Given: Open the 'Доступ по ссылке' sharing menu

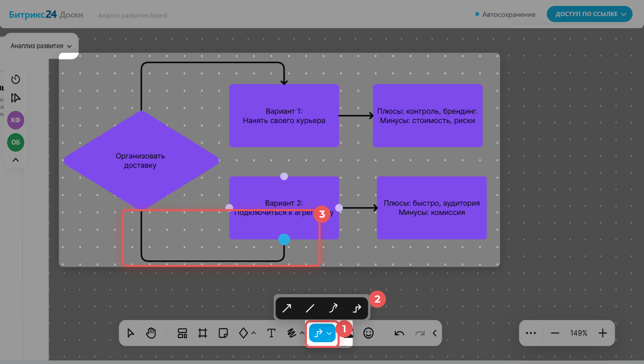Looking at the screenshot, I should tap(589, 14).
